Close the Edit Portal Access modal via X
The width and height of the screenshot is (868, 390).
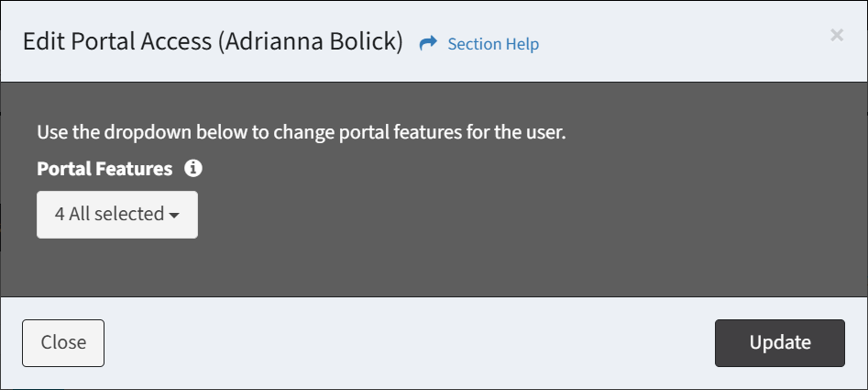click(836, 36)
